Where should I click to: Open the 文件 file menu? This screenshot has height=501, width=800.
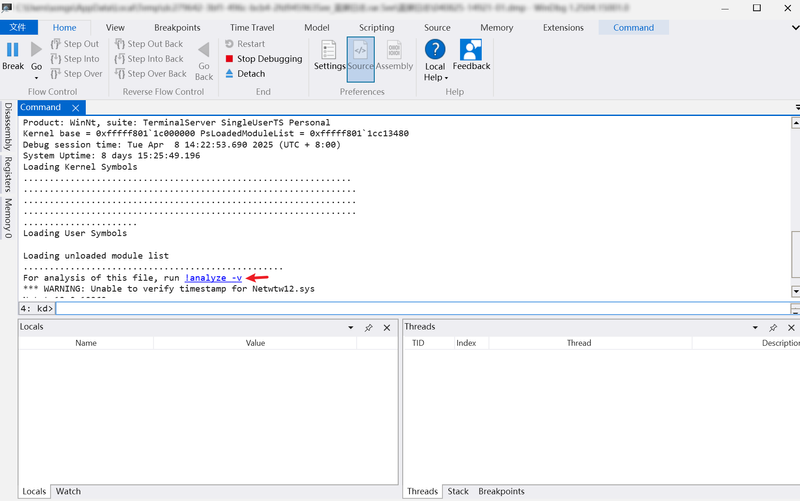pyautogui.click(x=19, y=28)
